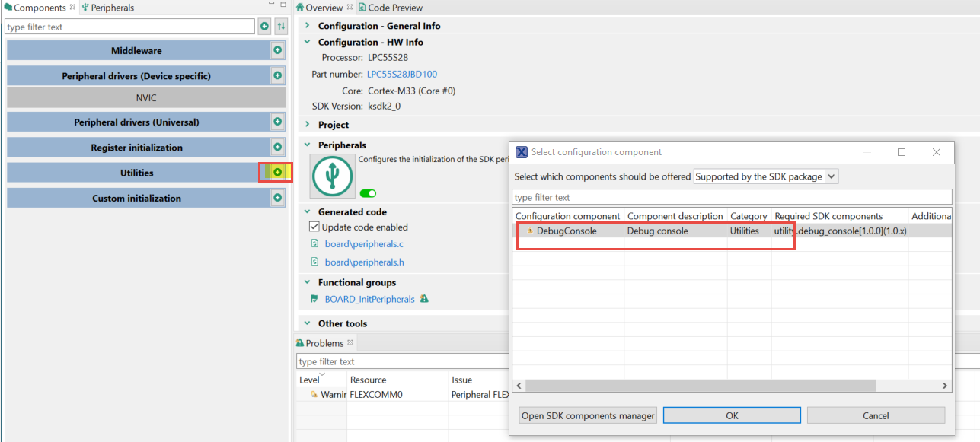The width and height of the screenshot is (980, 442).
Task: Click the add icon on the Utilities category
Action: pos(276,172)
